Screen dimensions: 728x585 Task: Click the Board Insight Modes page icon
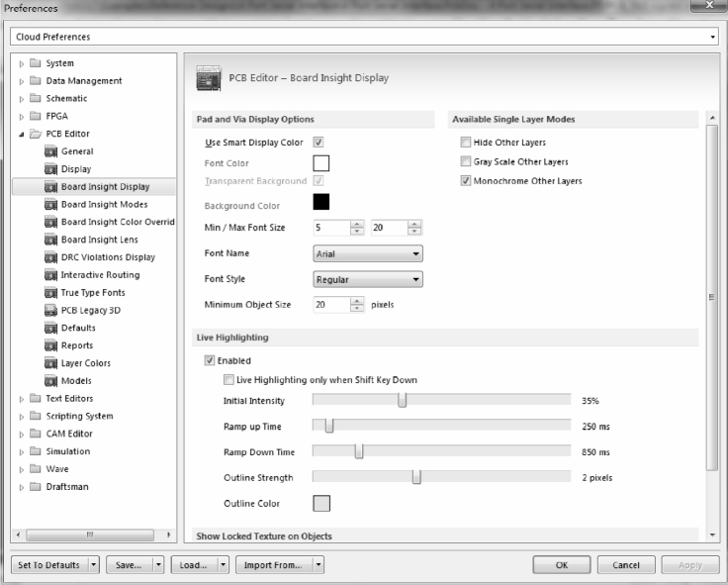(x=50, y=205)
